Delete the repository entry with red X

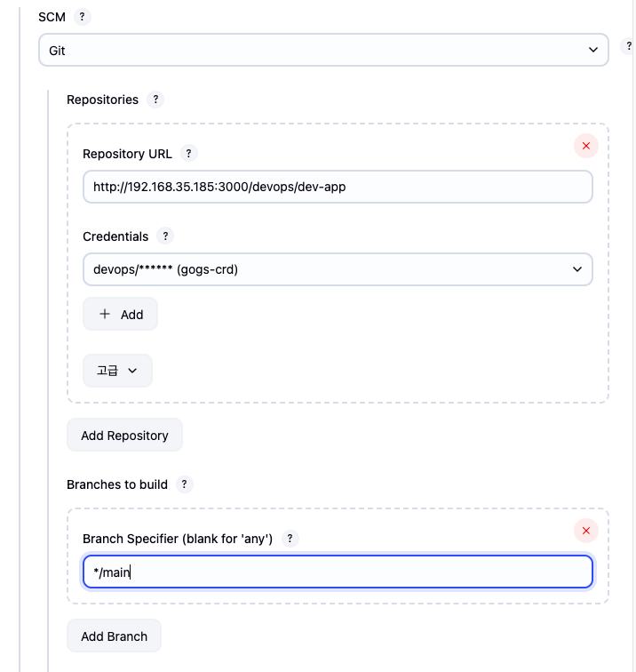tap(585, 146)
